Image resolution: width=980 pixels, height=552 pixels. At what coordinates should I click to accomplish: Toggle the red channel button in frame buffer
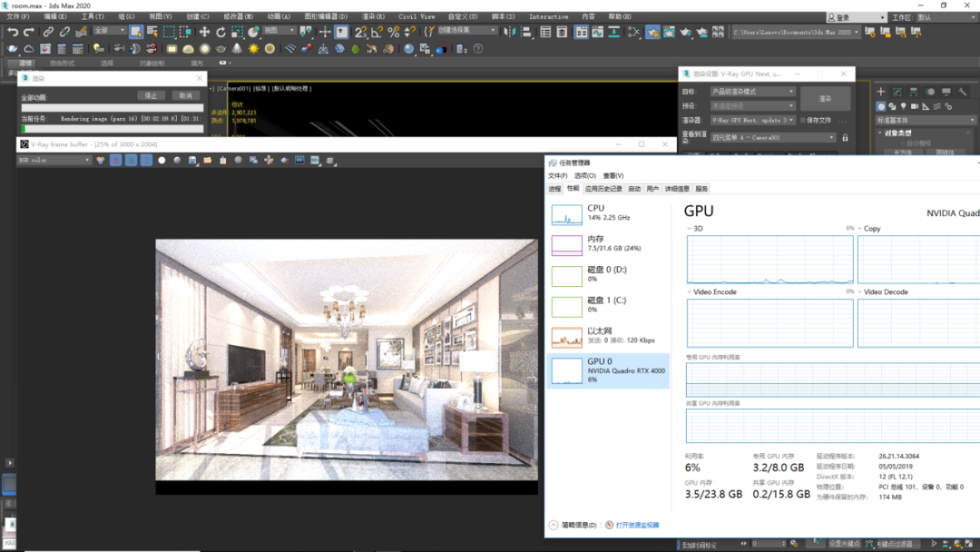115,161
